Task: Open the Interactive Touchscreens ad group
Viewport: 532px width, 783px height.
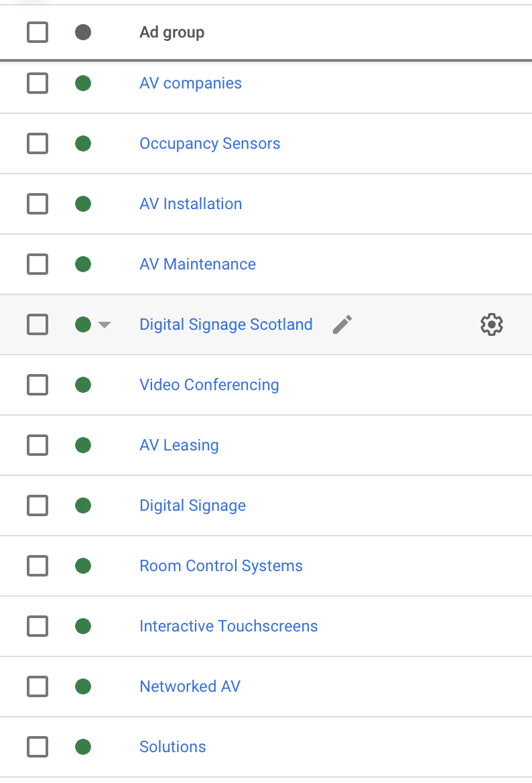Action: [x=228, y=626]
